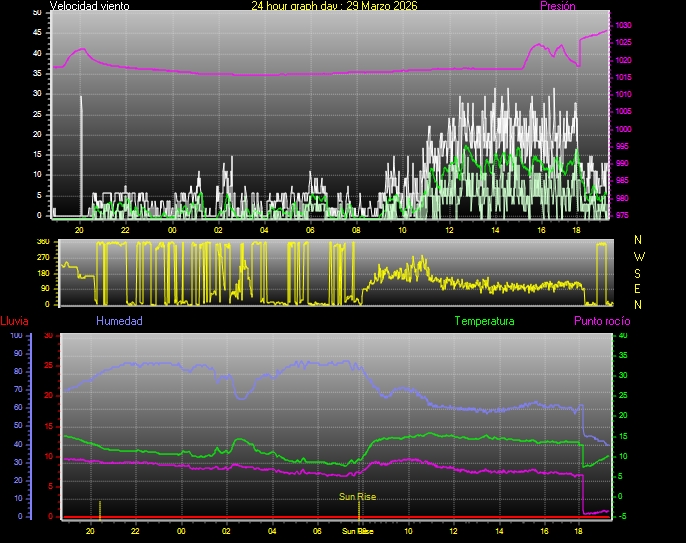Click the S compass direction letter

638,272
